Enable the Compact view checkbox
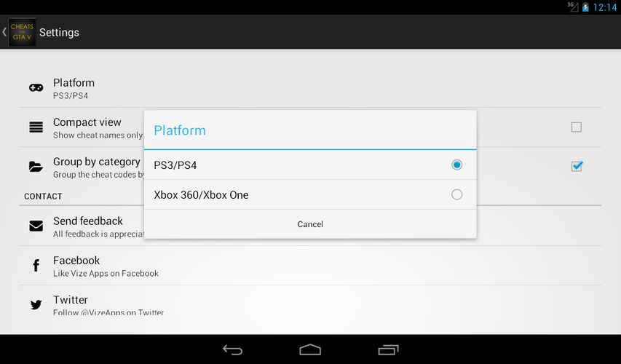Screen dimensions: 621x364 click(577, 127)
